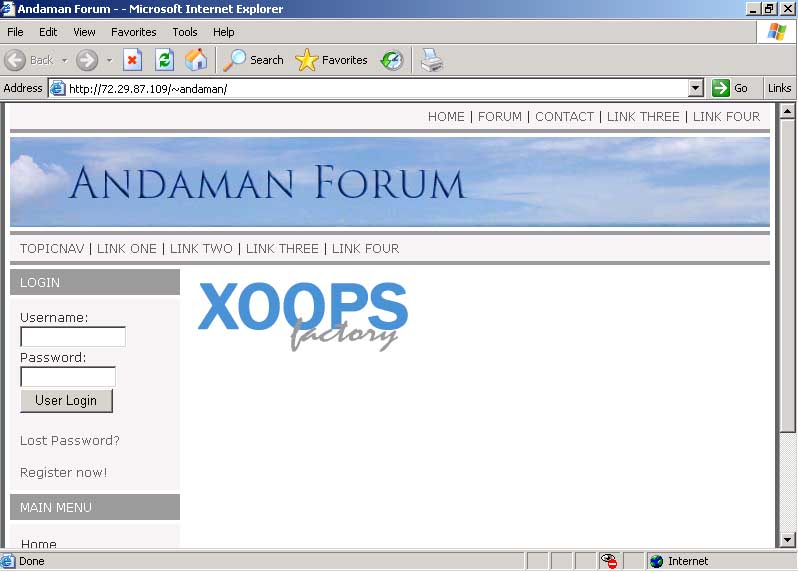Click the Links toolbar label
The image size is (798, 572).
[x=779, y=88]
